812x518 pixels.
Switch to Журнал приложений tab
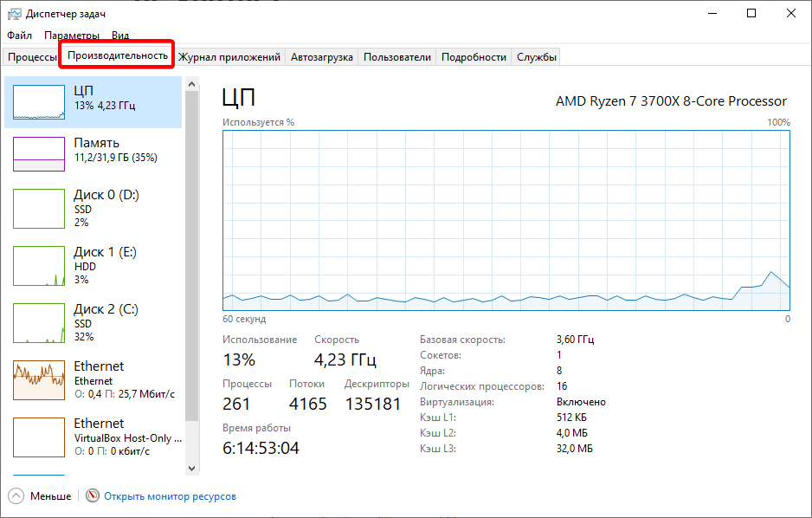coord(229,57)
